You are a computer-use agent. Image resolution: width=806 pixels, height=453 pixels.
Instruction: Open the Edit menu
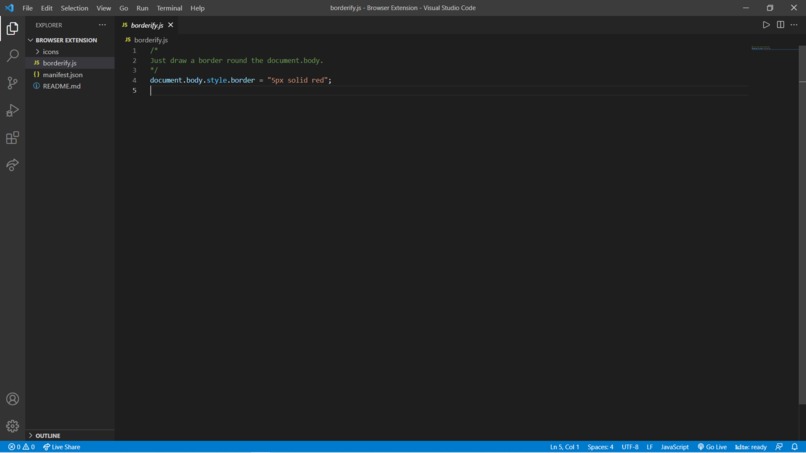47,8
